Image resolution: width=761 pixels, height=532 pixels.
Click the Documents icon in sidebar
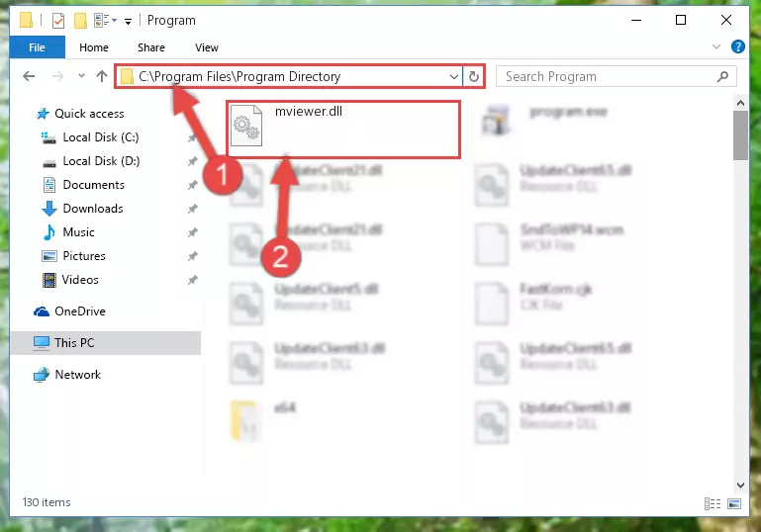[x=49, y=185]
